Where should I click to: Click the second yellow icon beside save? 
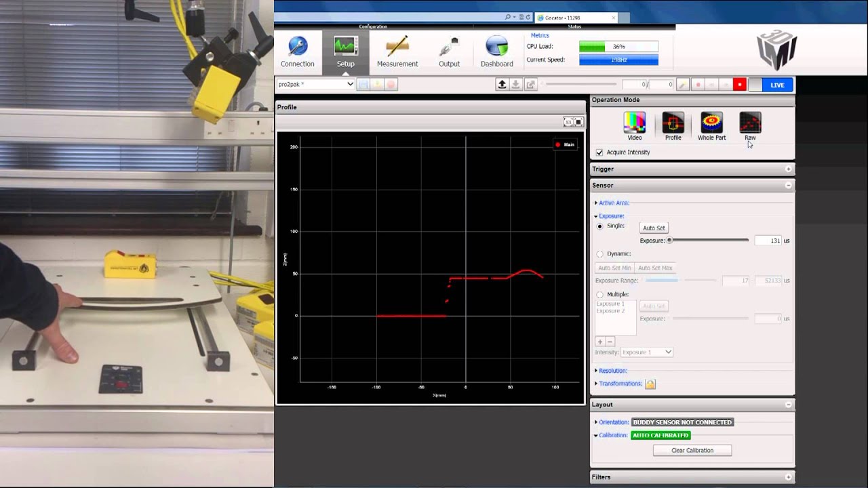click(x=377, y=84)
